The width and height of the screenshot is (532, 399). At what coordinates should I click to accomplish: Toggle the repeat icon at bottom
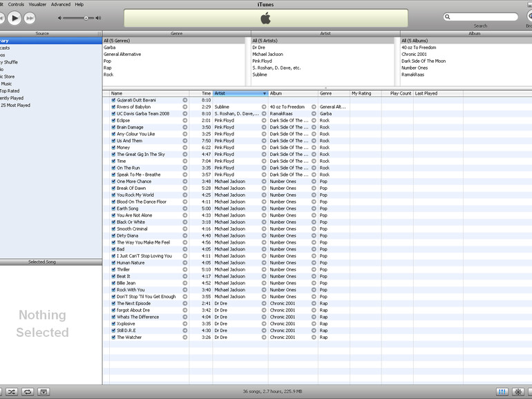tap(28, 392)
